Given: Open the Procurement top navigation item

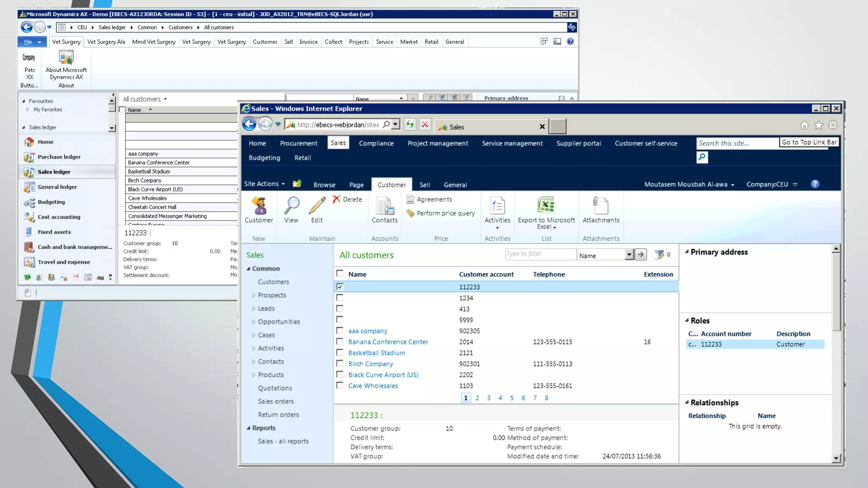Looking at the screenshot, I should (x=298, y=143).
